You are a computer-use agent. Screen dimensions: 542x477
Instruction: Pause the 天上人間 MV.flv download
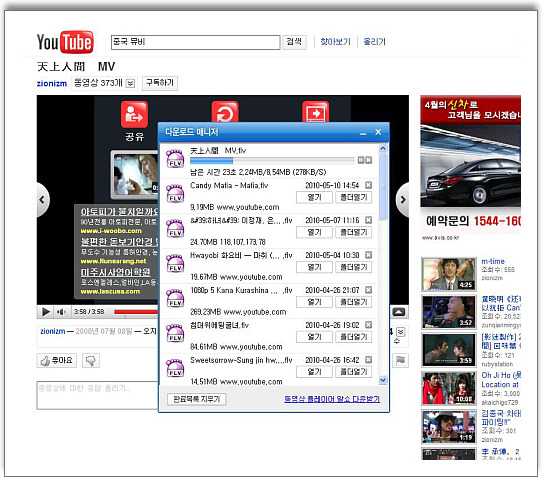pyautogui.click(x=361, y=160)
